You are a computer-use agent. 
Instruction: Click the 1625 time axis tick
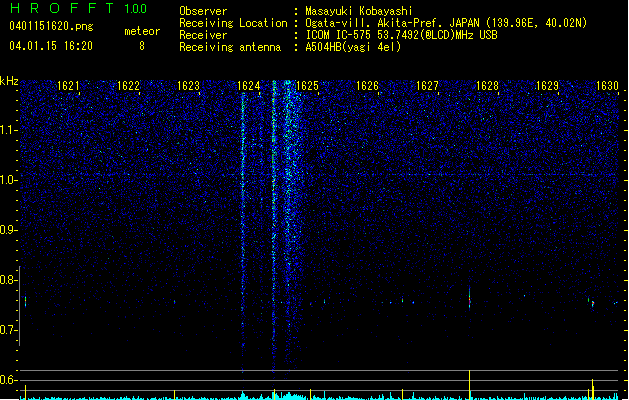307,86
